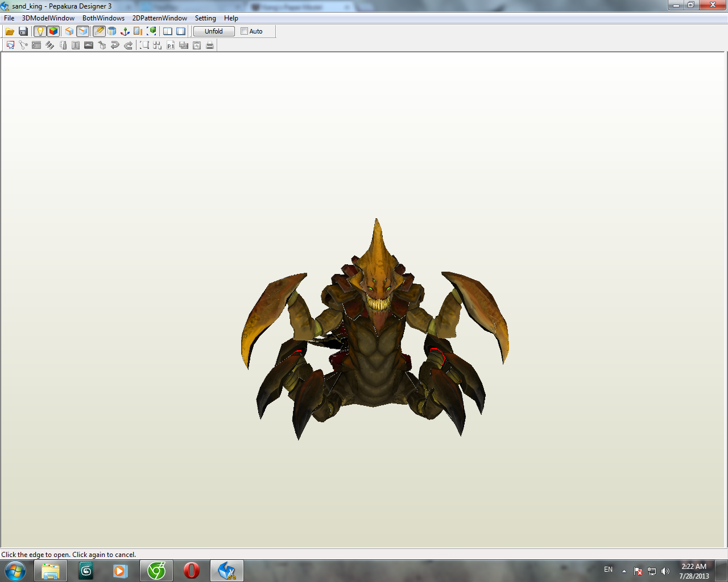Click the clipboard page icon
The height and width of the screenshot is (582, 728).
[197, 45]
